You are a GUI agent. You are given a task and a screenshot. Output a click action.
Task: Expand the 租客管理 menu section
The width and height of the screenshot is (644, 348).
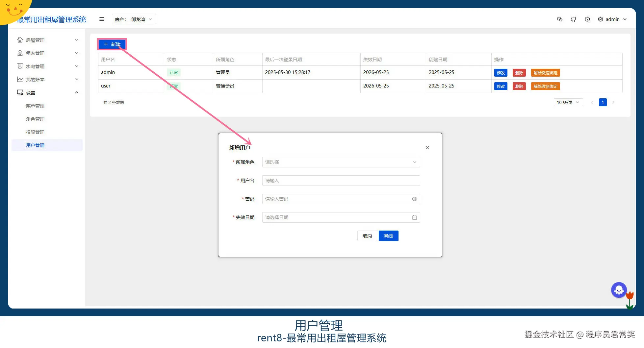pyautogui.click(x=47, y=53)
